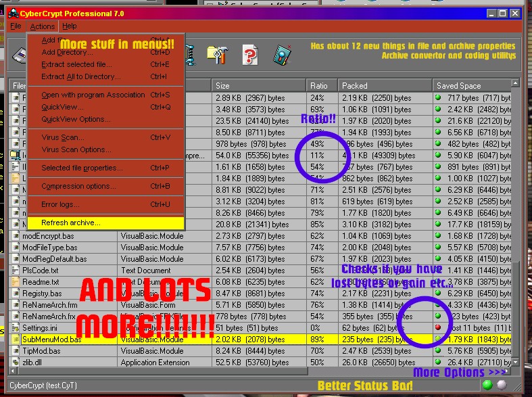Click vertical scrollbar up arrow
The width and height of the screenshot is (532, 397).
(x=515, y=83)
